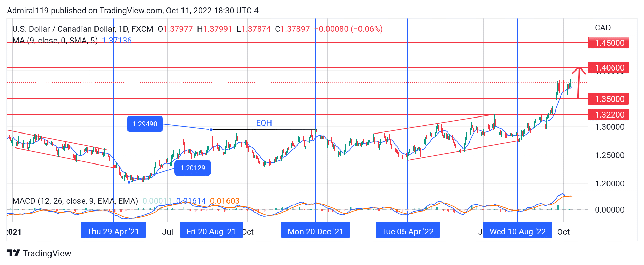Select the 1.35000 price level label
The width and height of the screenshot is (644, 265).
point(608,99)
